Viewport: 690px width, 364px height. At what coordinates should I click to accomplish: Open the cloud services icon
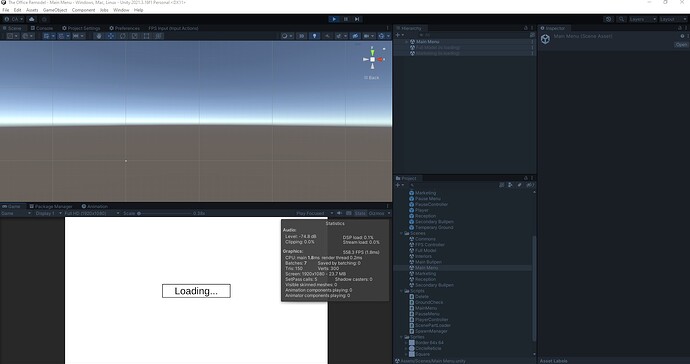click(32, 19)
